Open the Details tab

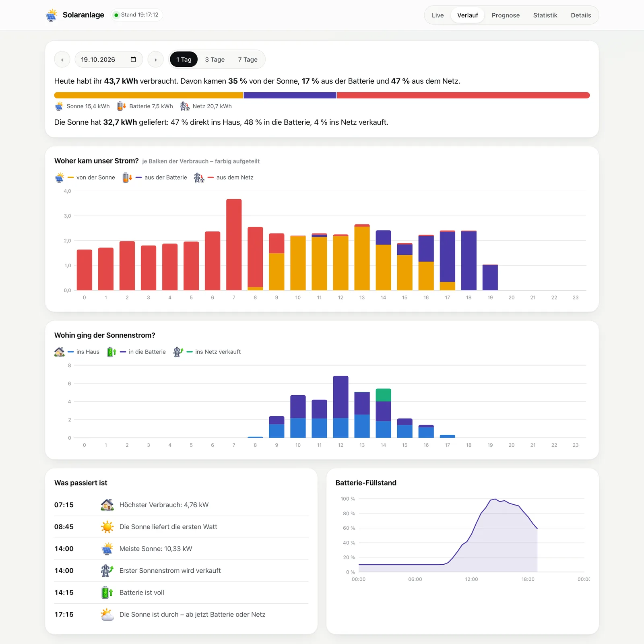point(581,15)
